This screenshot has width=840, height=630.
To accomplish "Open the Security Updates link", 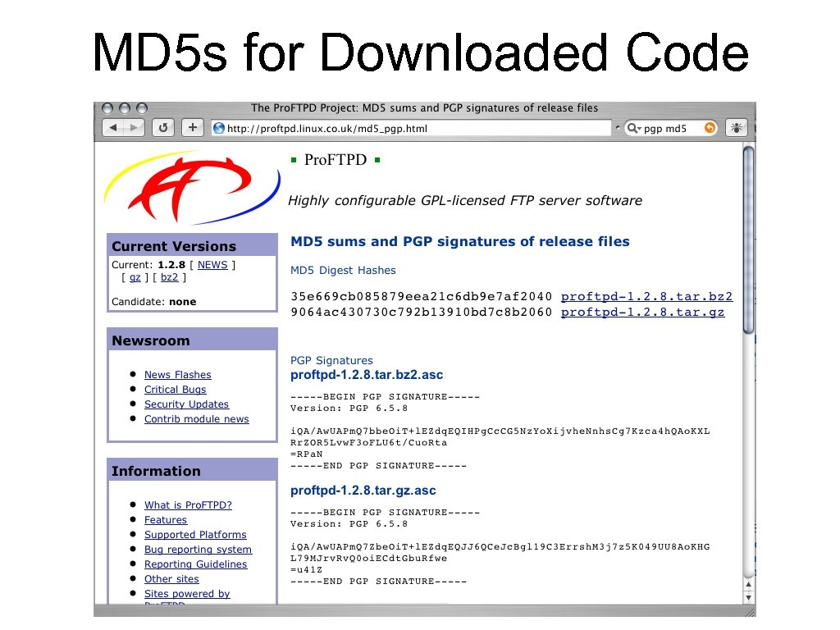I will [x=186, y=404].
